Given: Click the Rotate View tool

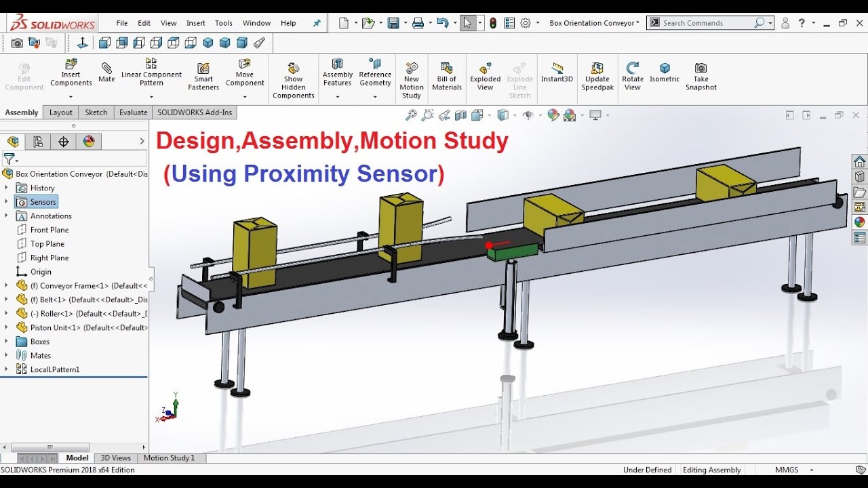Looking at the screenshot, I should click(x=633, y=77).
